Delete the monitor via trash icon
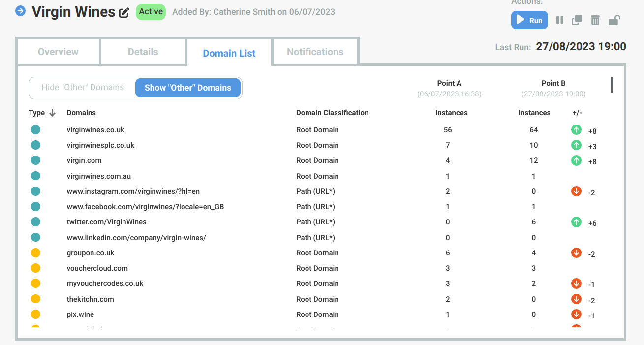 point(595,20)
